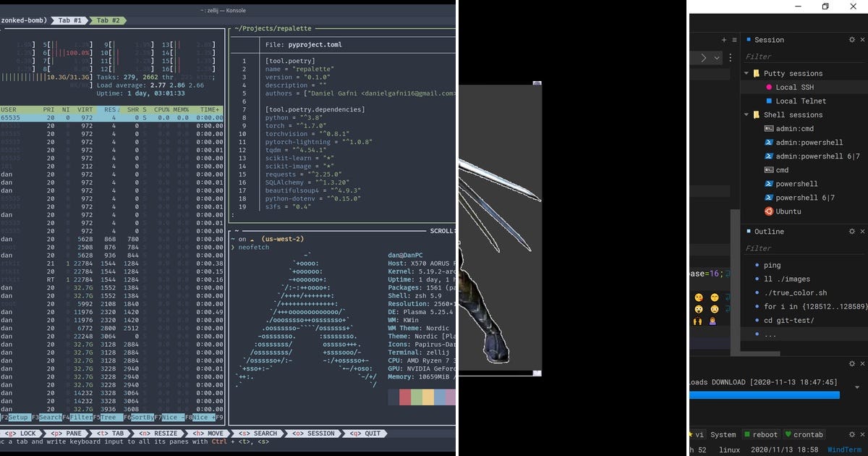Select the 'll ./images' outline entry
Screen dimensions: 868x456
(x=787, y=279)
